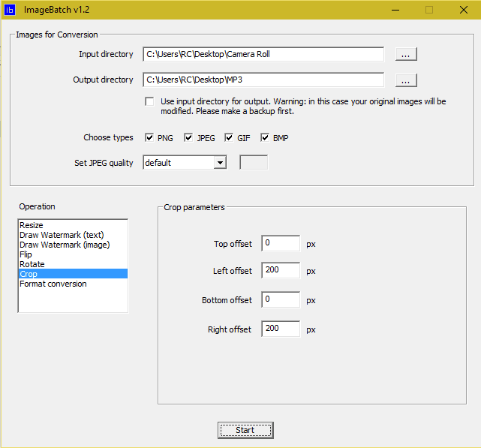Enable use input directory for output
Viewport: 481px width, 448px height.
[x=149, y=101]
